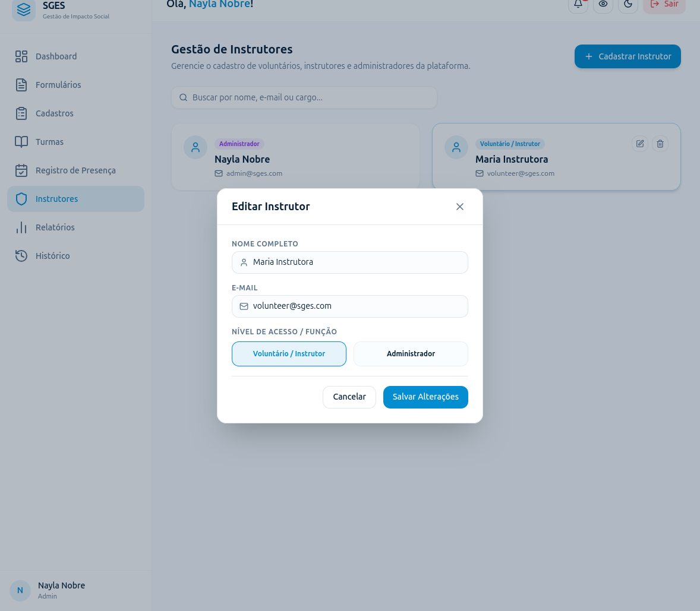Close the Editar Instrutor dialog
Viewport: 700px width, 611px height.
pyautogui.click(x=460, y=207)
